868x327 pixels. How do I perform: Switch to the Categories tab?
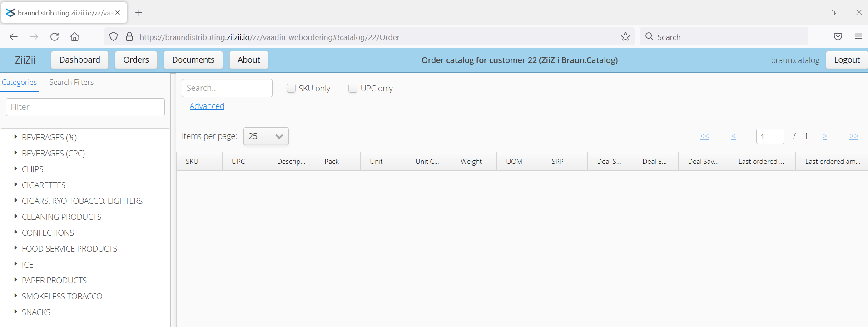click(19, 82)
